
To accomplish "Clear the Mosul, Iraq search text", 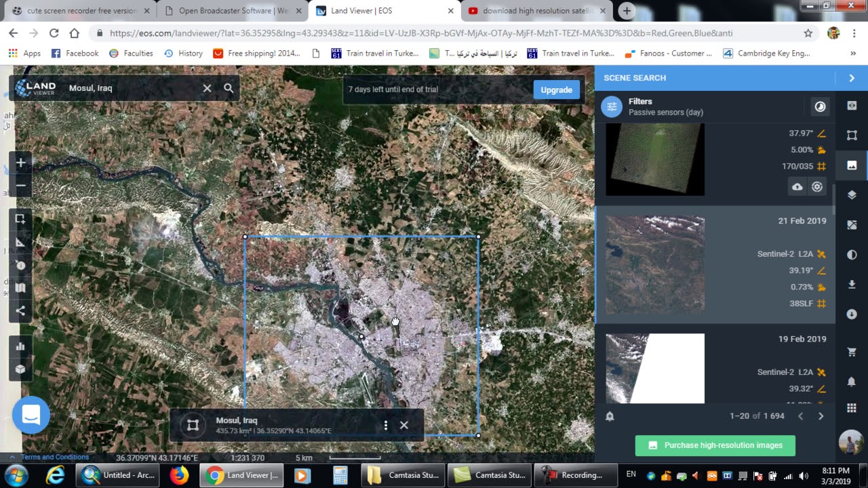I will coord(208,88).
